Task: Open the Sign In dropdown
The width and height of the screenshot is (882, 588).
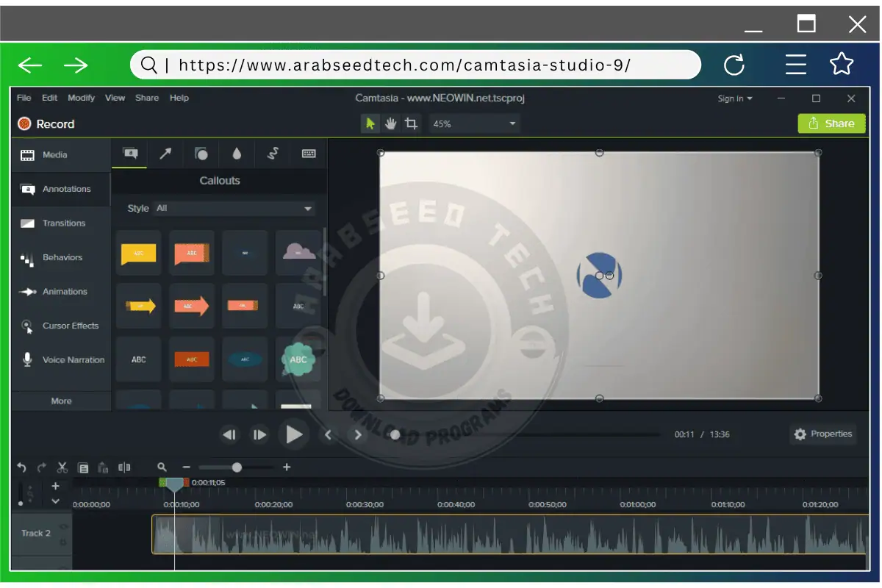Action: point(734,98)
